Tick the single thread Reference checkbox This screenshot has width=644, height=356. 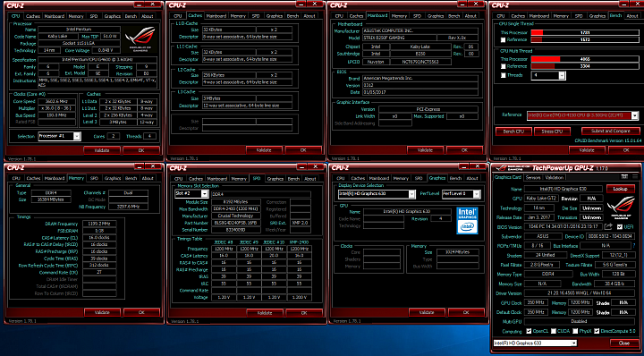click(503, 40)
